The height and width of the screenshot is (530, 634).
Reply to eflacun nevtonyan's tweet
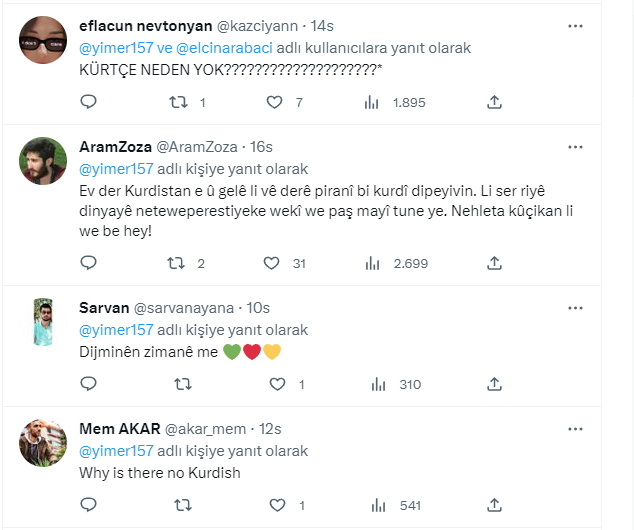88,102
